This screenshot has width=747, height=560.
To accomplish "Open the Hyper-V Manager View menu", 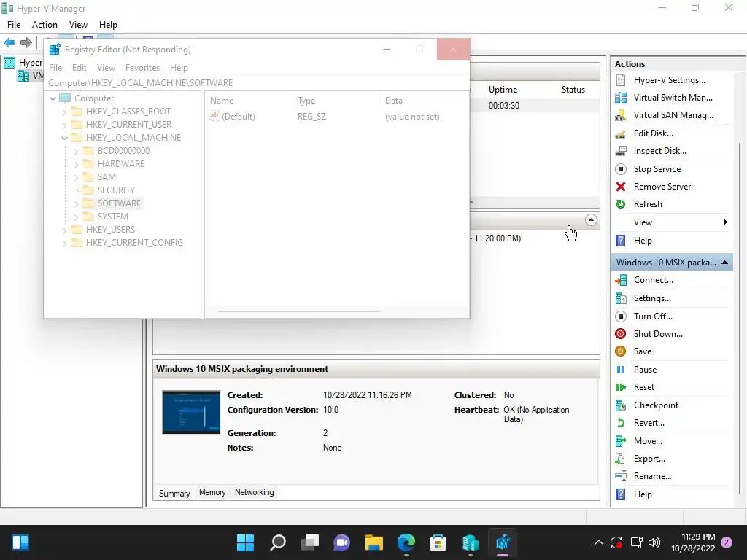I will [78, 25].
